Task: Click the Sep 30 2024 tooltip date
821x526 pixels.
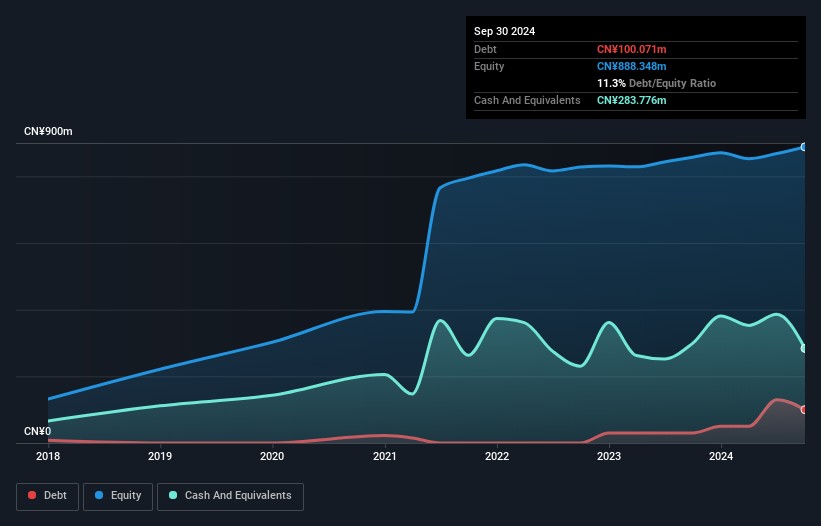Action: (x=504, y=31)
